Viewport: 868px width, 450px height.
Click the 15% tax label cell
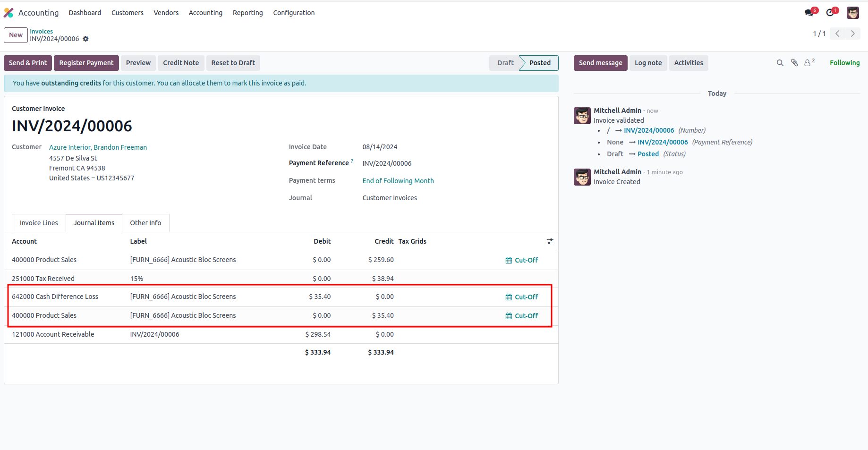point(136,279)
